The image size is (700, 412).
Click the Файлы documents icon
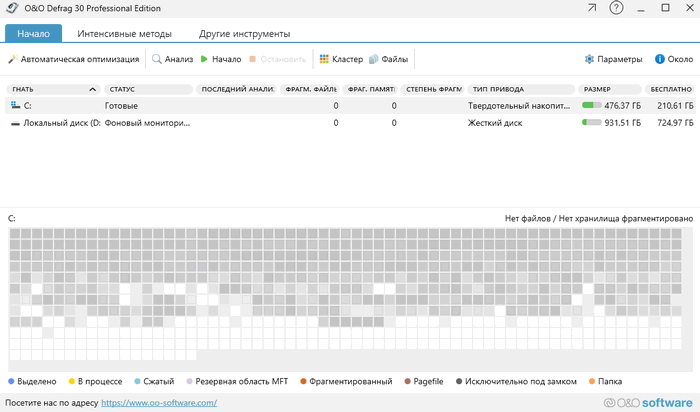click(x=373, y=59)
